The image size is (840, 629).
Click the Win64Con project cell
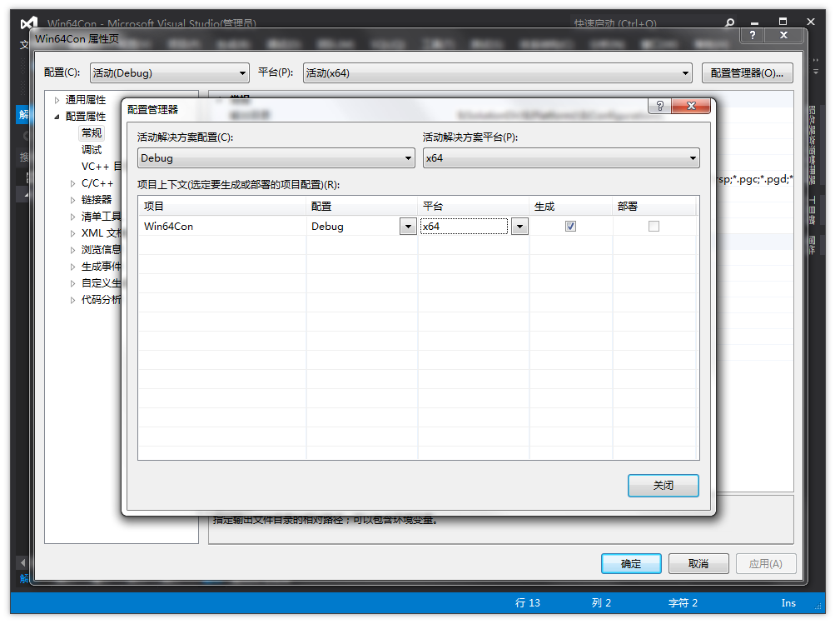[221, 227]
